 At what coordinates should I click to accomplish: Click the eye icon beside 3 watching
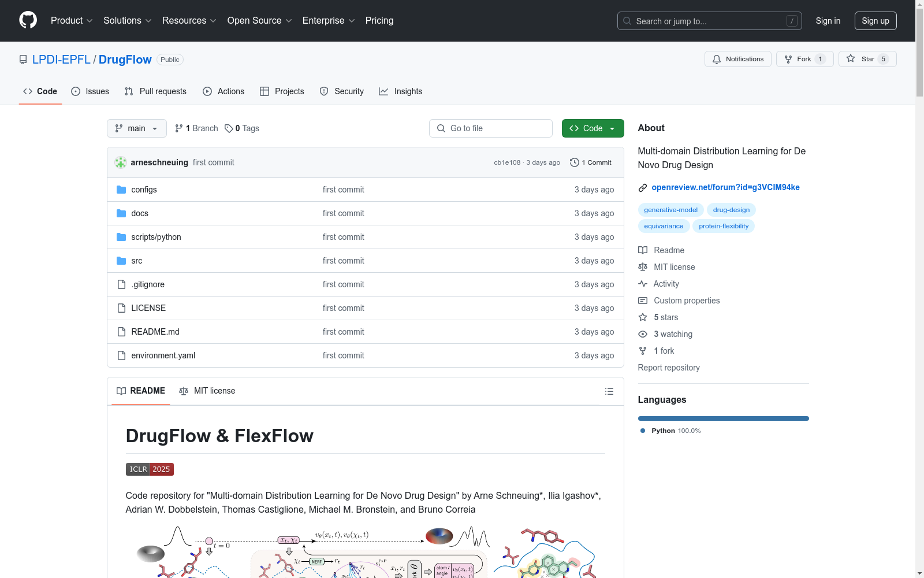click(x=643, y=334)
